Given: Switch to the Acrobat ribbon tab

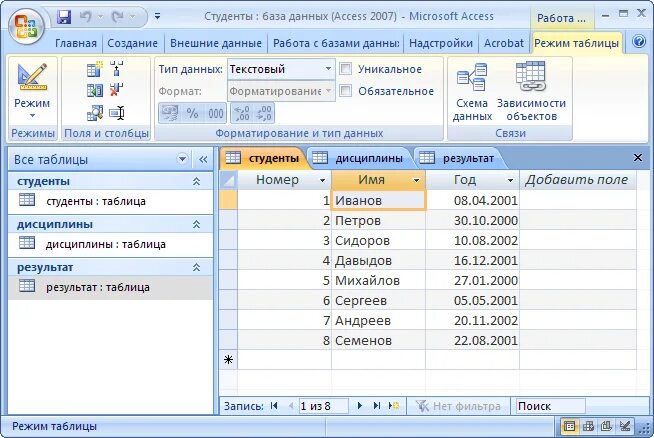Looking at the screenshot, I should pyautogui.click(x=503, y=43).
